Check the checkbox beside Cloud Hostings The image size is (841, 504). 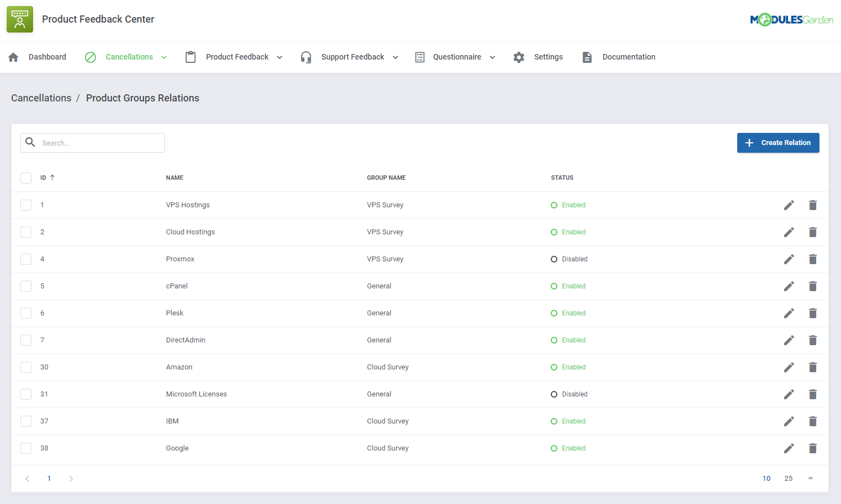coord(26,232)
